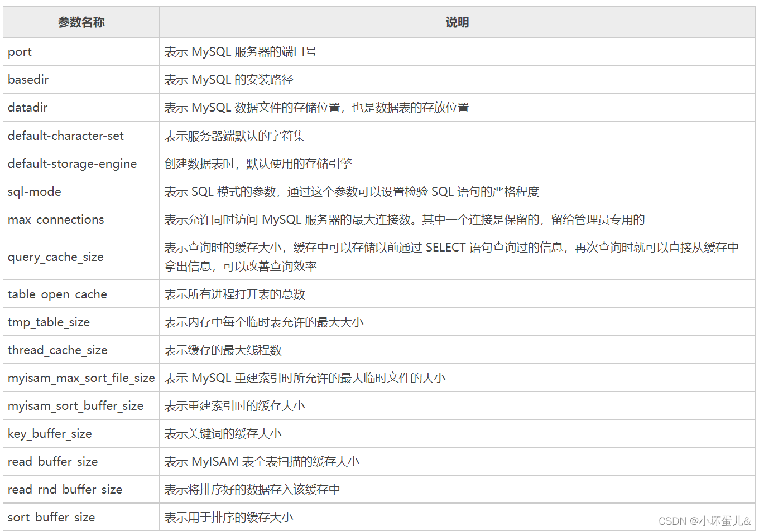
Task: Click description 表示用于排序的缓存大小
Action: (229, 517)
